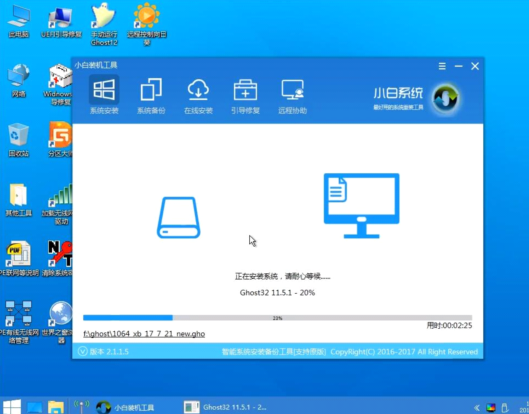This screenshot has width=529, height=414.
Task: Open Windows引导修复 desktop shortcut
Action: (58, 84)
